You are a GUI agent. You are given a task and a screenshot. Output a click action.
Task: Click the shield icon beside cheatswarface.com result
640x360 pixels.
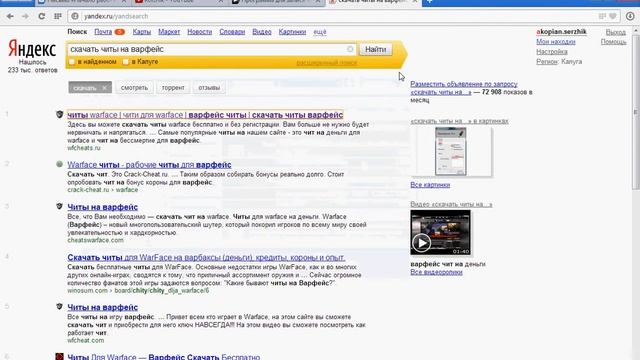60,207
